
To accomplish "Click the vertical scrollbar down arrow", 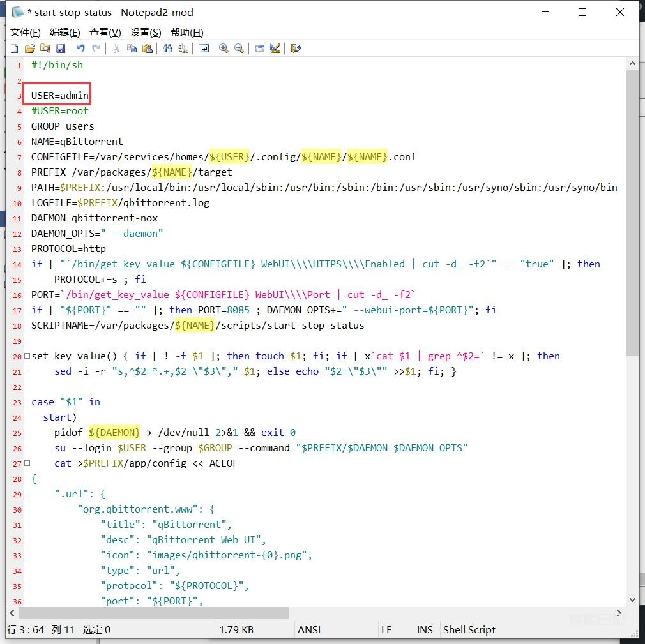I will 632,599.
